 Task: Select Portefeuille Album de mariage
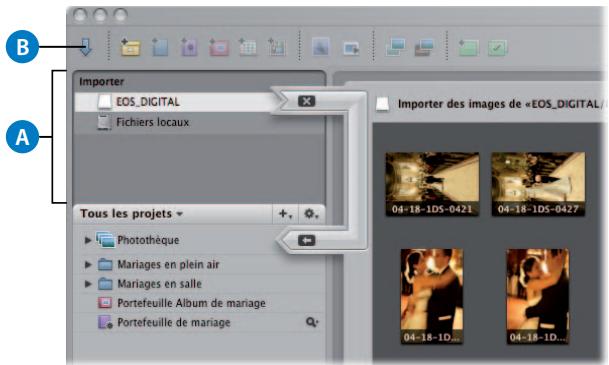point(191,303)
